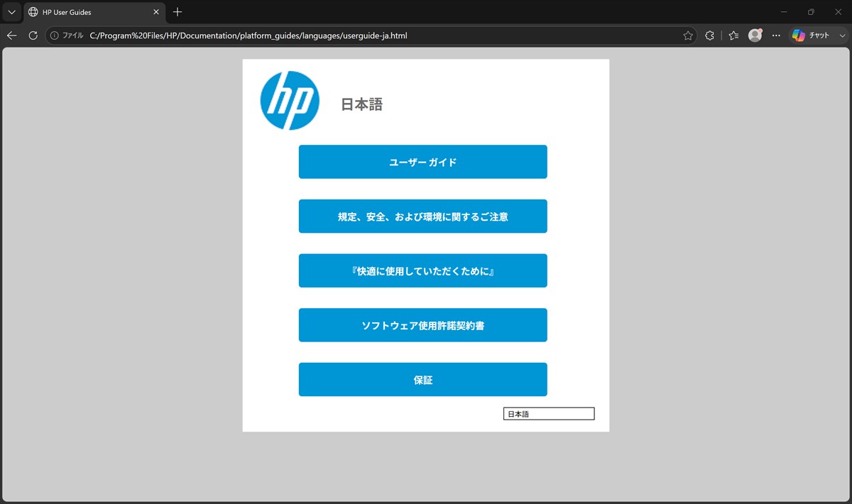
Task: Go back with the browser back arrow
Action: click(x=12, y=35)
